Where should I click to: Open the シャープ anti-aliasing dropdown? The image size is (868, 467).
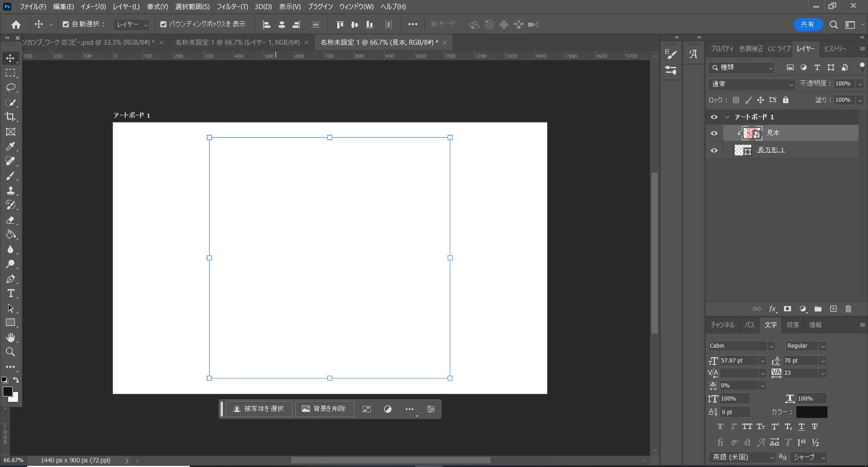(809, 457)
